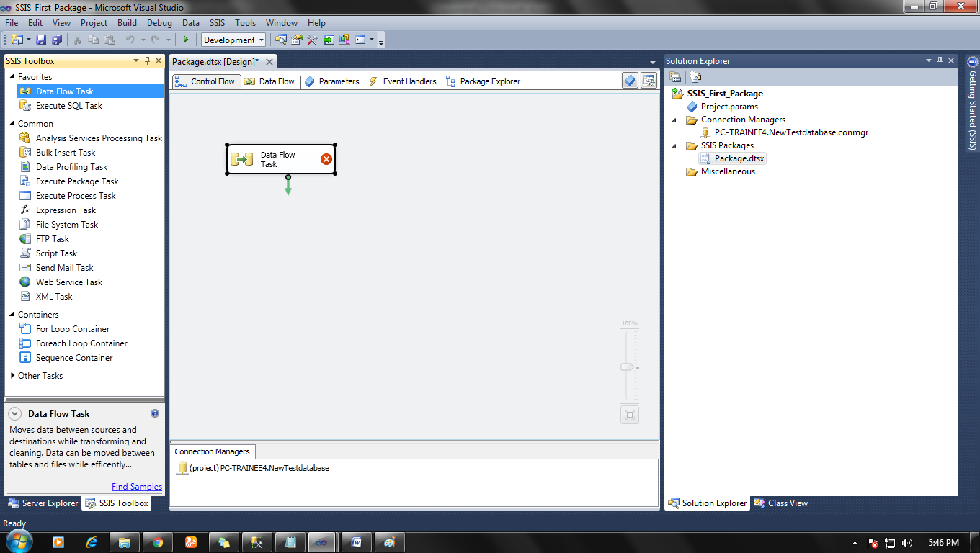
Task: Click the zoom fit-to-window button
Action: pos(630,415)
